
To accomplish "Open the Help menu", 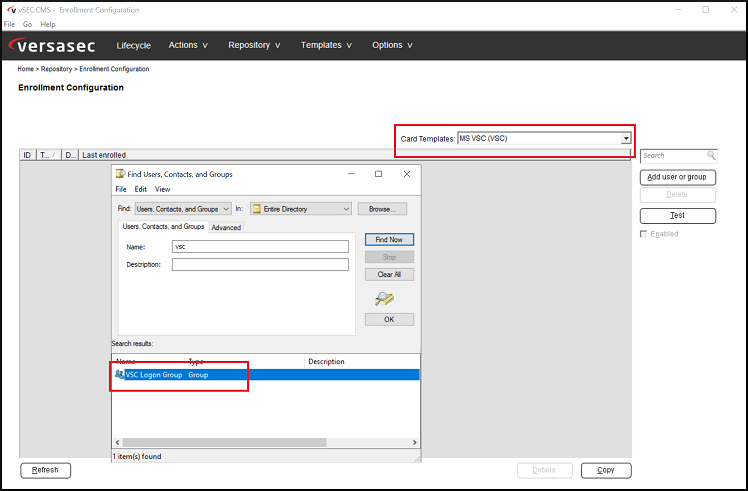I will [x=48, y=24].
